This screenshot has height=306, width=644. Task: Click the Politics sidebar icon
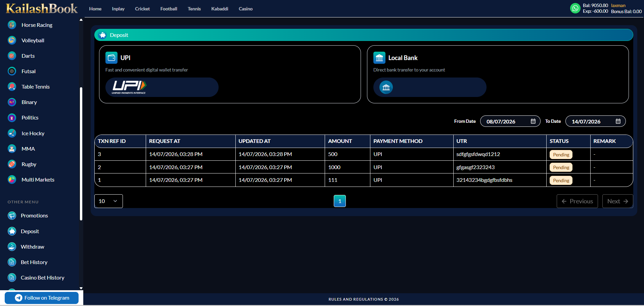point(12,118)
